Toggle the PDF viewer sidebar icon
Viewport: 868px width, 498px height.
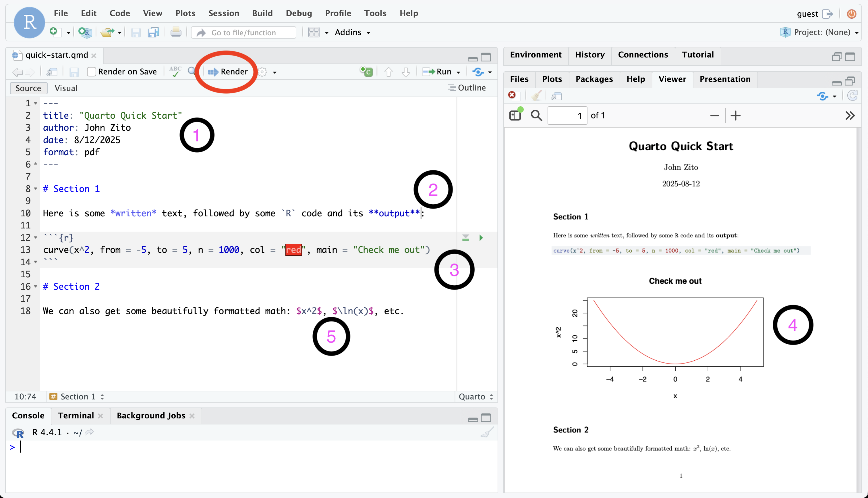pos(515,115)
